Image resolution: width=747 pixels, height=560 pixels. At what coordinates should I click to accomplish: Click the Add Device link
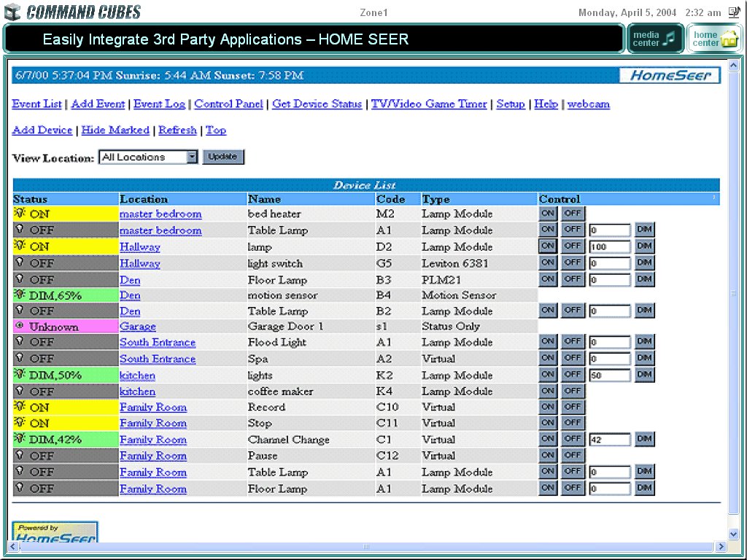coord(42,130)
